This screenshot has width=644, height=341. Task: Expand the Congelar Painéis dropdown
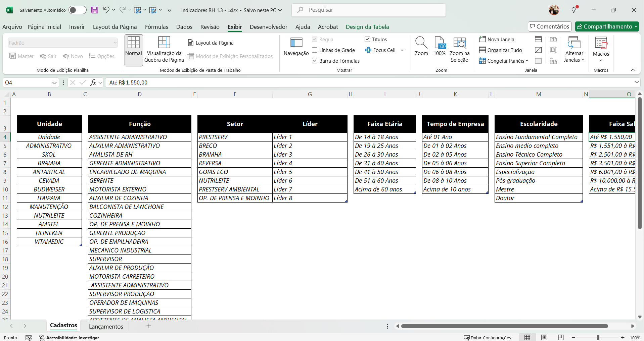click(526, 61)
